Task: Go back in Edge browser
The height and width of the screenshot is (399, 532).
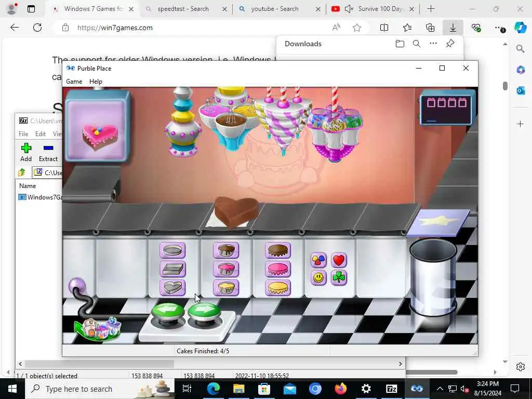Action: tap(15, 28)
